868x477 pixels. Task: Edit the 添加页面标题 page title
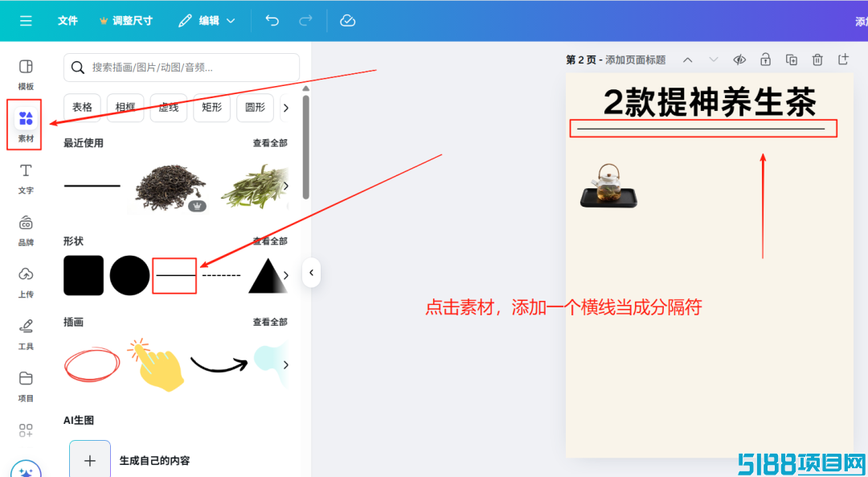point(636,60)
